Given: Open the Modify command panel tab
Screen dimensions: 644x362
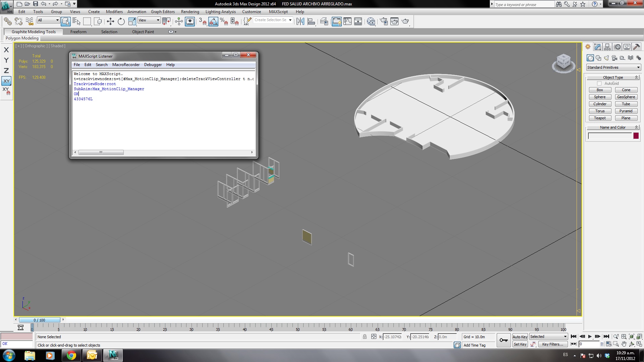Looking at the screenshot, I should click(597, 47).
